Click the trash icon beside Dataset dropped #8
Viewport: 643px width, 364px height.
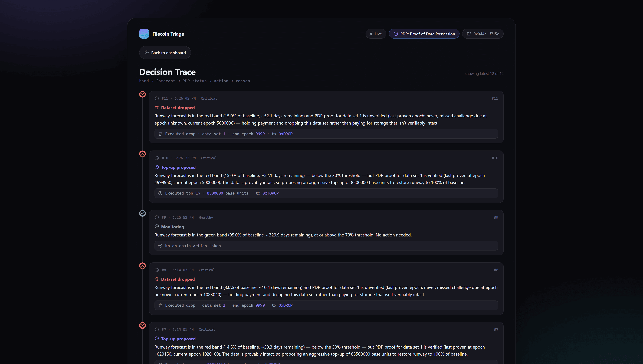click(x=157, y=279)
